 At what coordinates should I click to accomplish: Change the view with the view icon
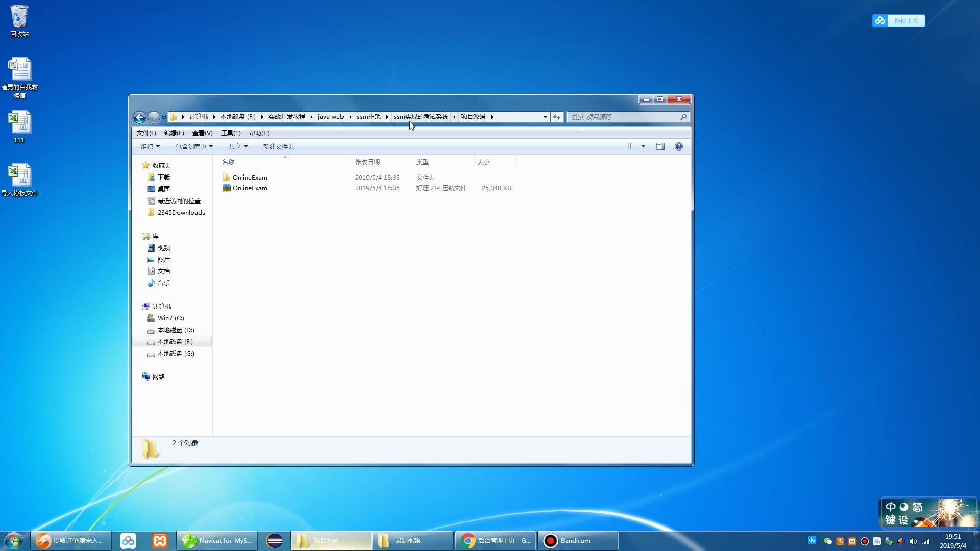[x=632, y=147]
